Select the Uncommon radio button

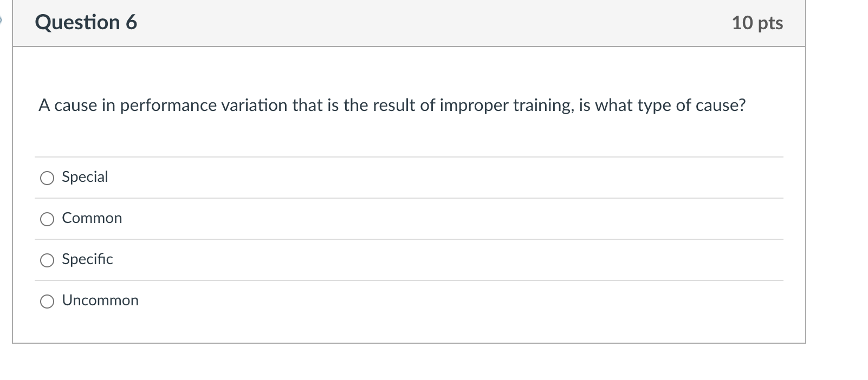(47, 301)
